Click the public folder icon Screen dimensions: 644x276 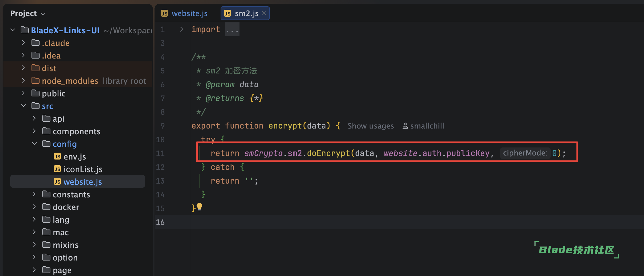[36, 93]
